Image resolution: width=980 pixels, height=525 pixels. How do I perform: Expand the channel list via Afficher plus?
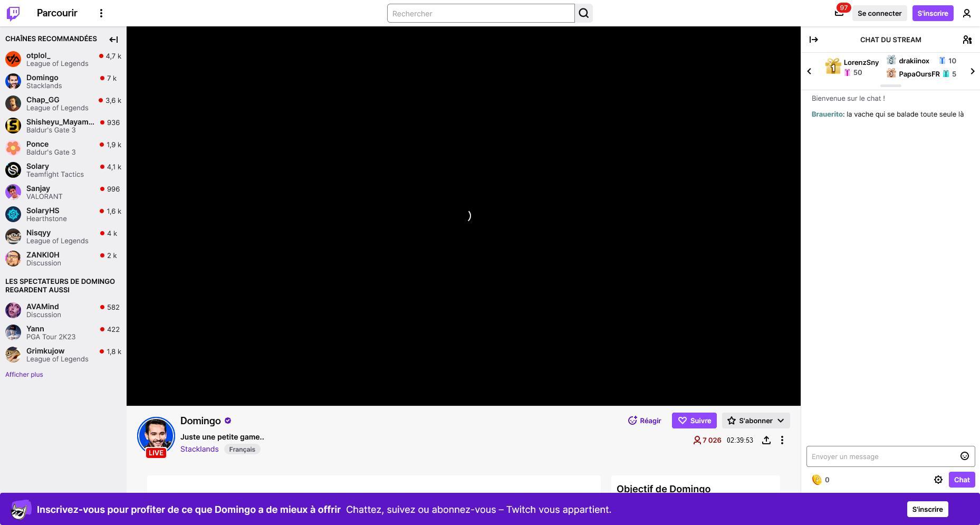coord(24,375)
